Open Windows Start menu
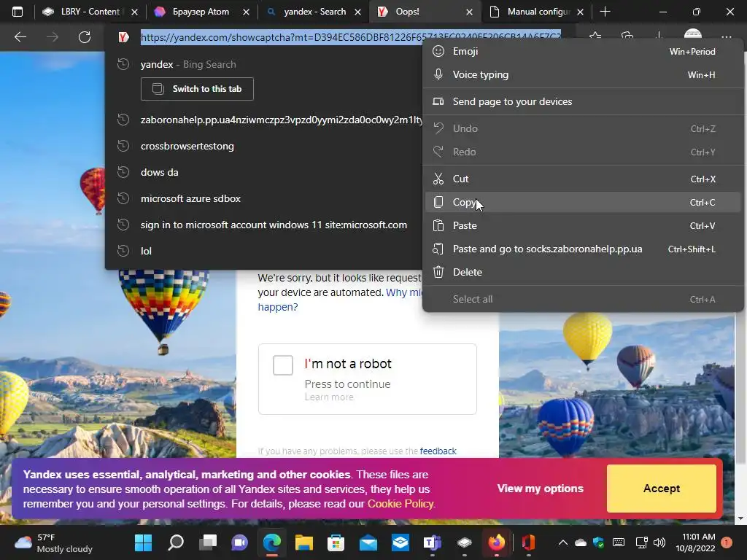This screenshot has height=560, width=747. 144,542
